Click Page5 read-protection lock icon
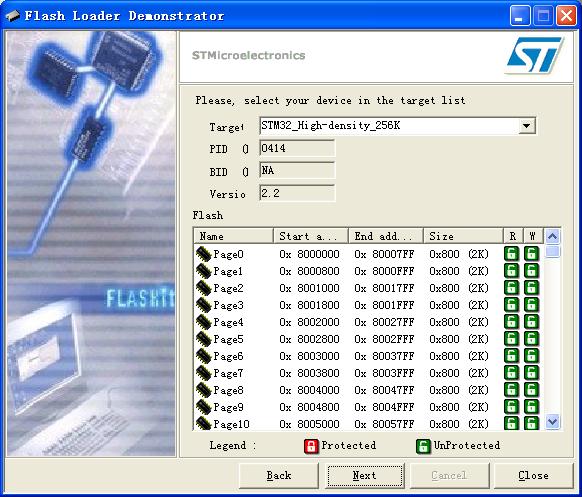Image resolution: width=582 pixels, height=497 pixels. click(511, 339)
